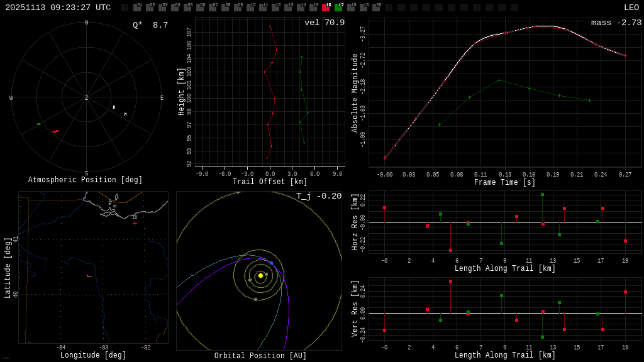
Task: Click station indicator box 12
Action: (x=275, y=8)
